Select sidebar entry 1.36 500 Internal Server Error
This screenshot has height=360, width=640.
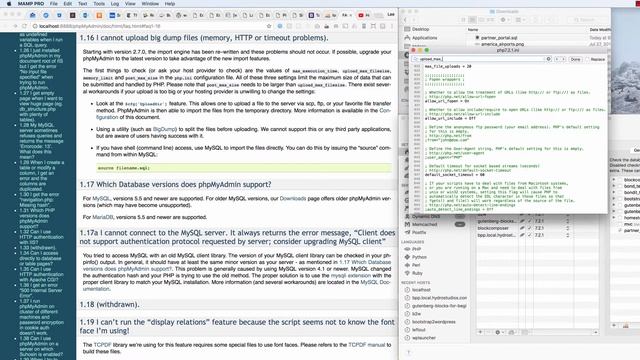[x=40, y=290]
